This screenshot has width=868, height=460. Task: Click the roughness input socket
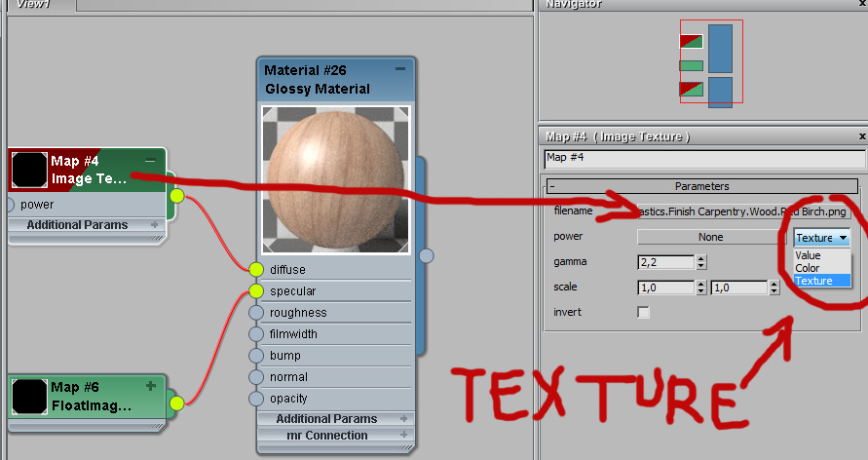(x=256, y=312)
